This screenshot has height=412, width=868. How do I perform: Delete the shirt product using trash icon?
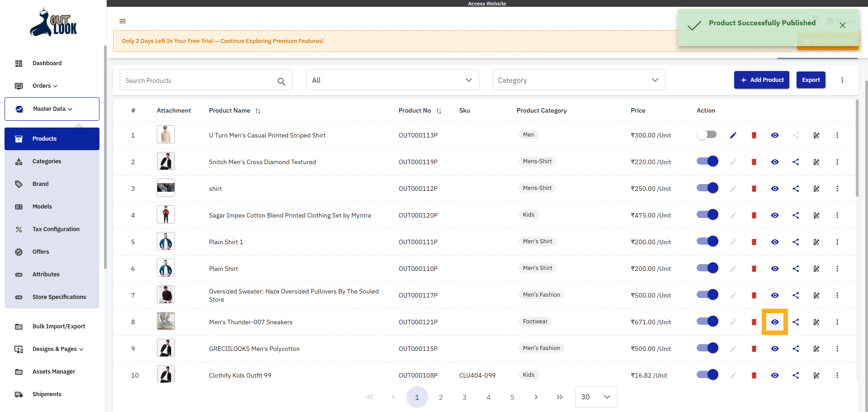coord(754,189)
